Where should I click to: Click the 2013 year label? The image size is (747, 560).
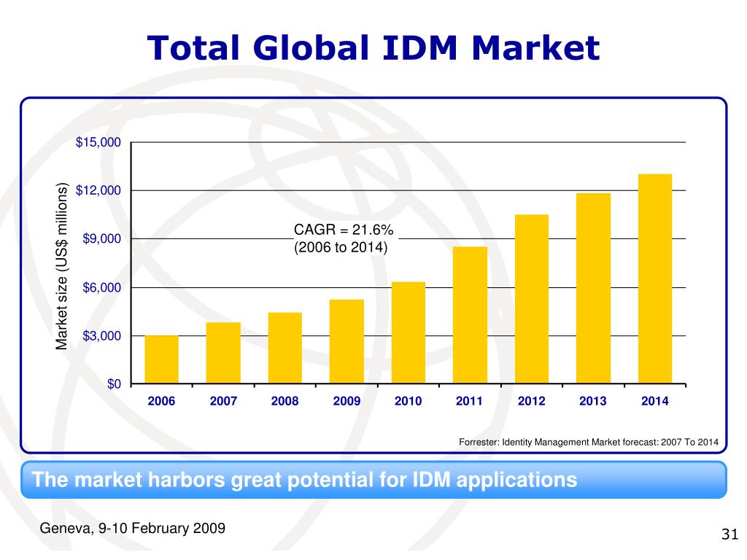[592, 401]
